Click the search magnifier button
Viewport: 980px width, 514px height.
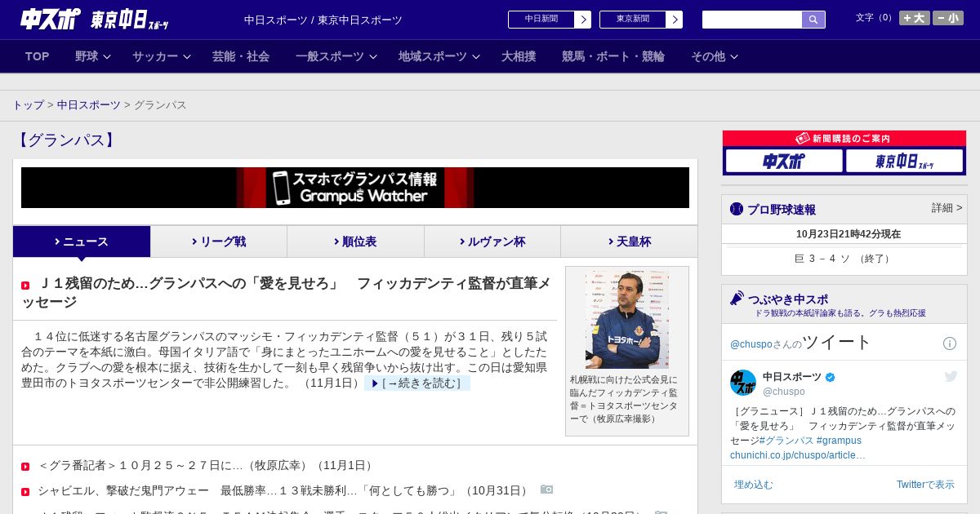click(813, 20)
